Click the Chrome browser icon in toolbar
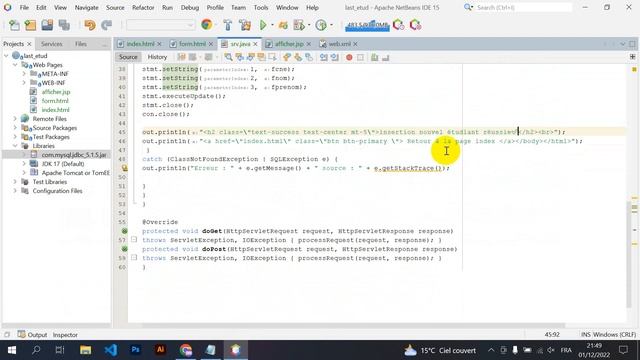640x360 pixels. click(x=207, y=25)
